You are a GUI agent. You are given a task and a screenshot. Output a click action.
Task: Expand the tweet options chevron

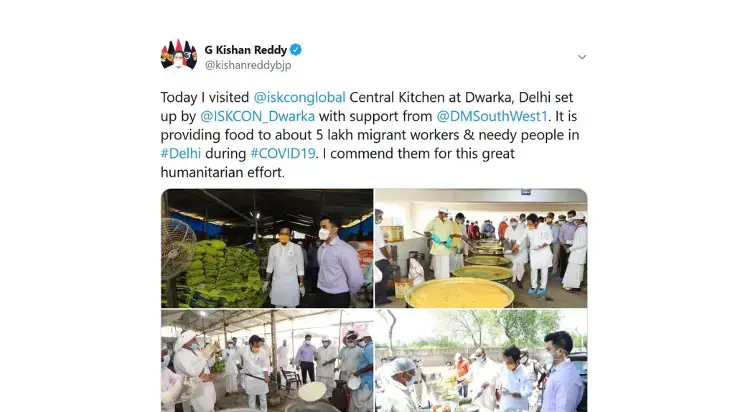582,57
